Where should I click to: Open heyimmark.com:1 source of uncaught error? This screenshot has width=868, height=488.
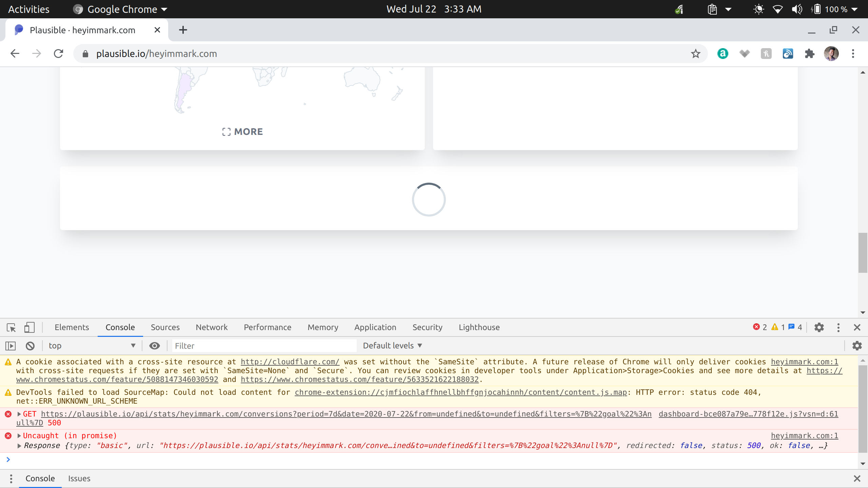(805, 436)
